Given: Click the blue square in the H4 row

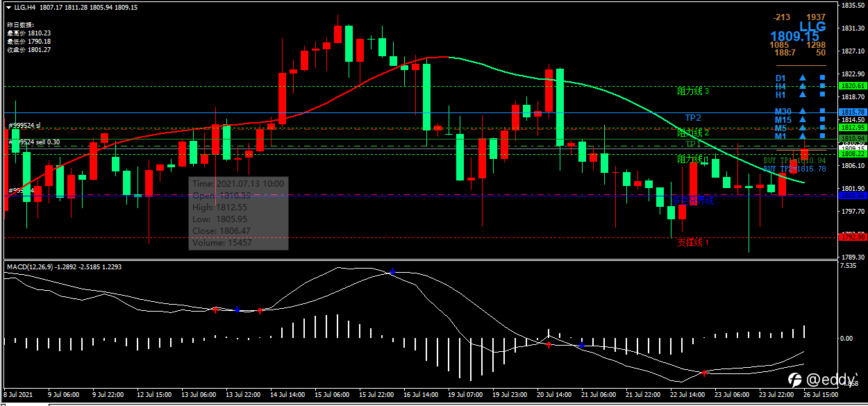Looking at the screenshot, I should pyautogui.click(x=822, y=86).
